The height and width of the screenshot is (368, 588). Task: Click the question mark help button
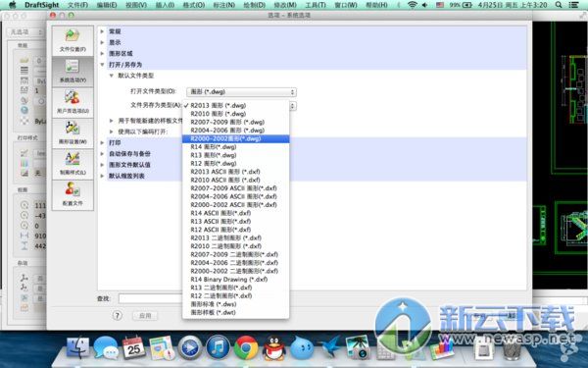[118, 315]
